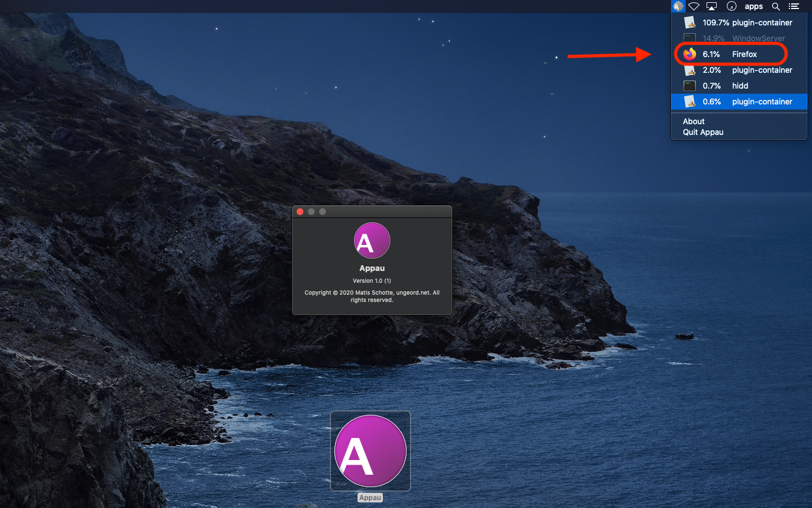Click the Appau label under the large icon
Screen dimensions: 812x508
point(370,497)
